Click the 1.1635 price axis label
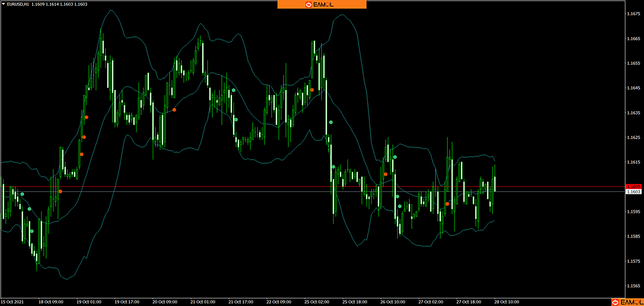The height and width of the screenshot is (306, 644). click(x=633, y=113)
